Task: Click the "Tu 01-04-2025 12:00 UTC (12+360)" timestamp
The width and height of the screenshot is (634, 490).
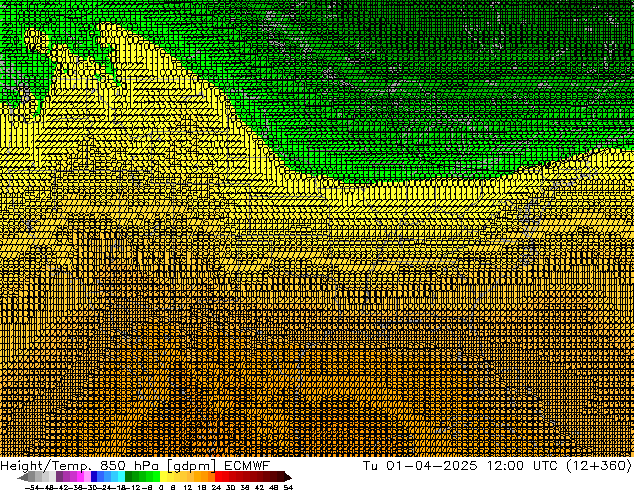Action: [x=497, y=465]
